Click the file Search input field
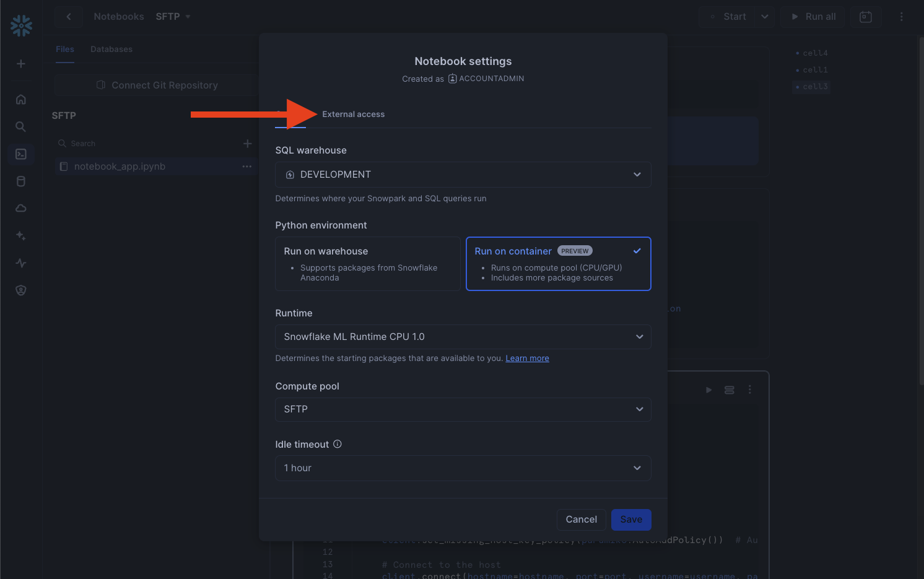This screenshot has height=579, width=924. [149, 144]
